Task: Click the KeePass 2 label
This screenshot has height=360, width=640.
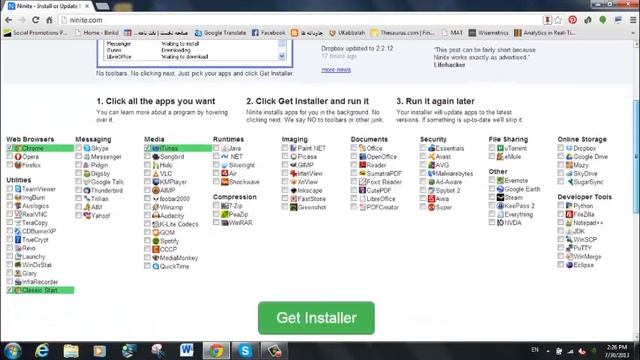Action: [x=520, y=206]
